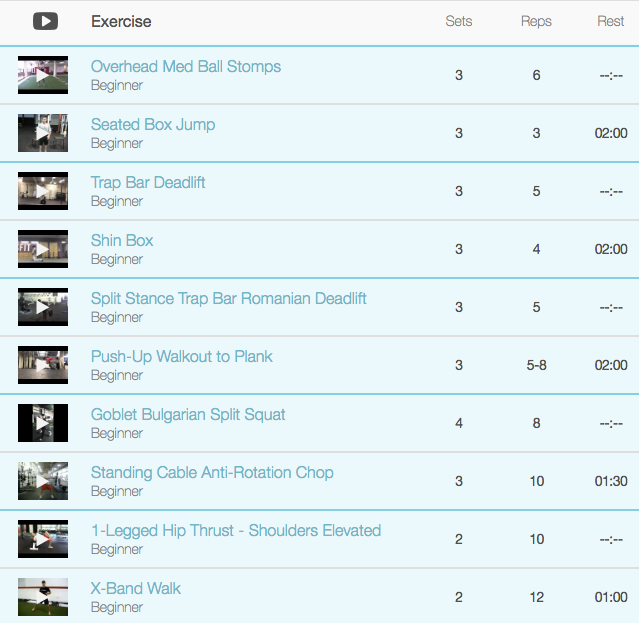Play the X-Band Walk video thumbnail

pos(43,597)
